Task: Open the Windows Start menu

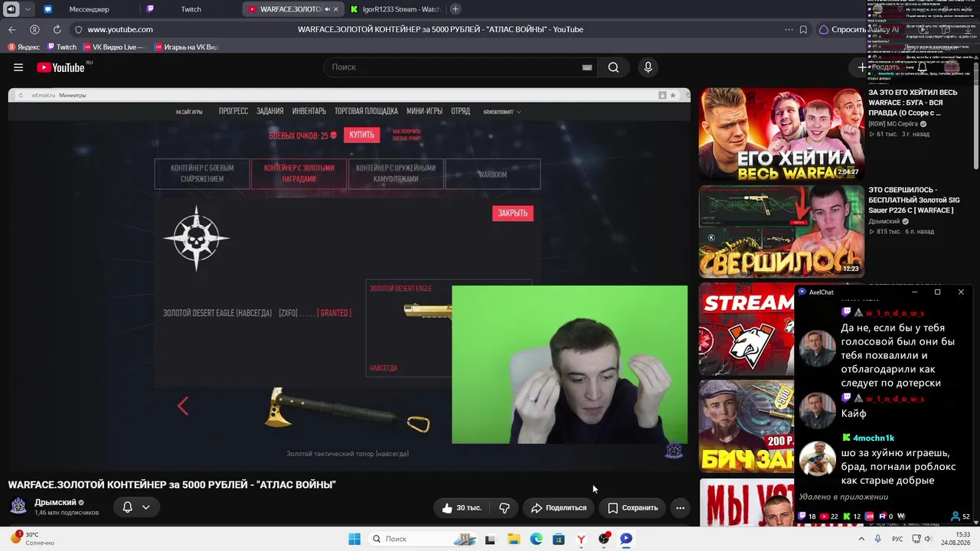Action: point(354,539)
